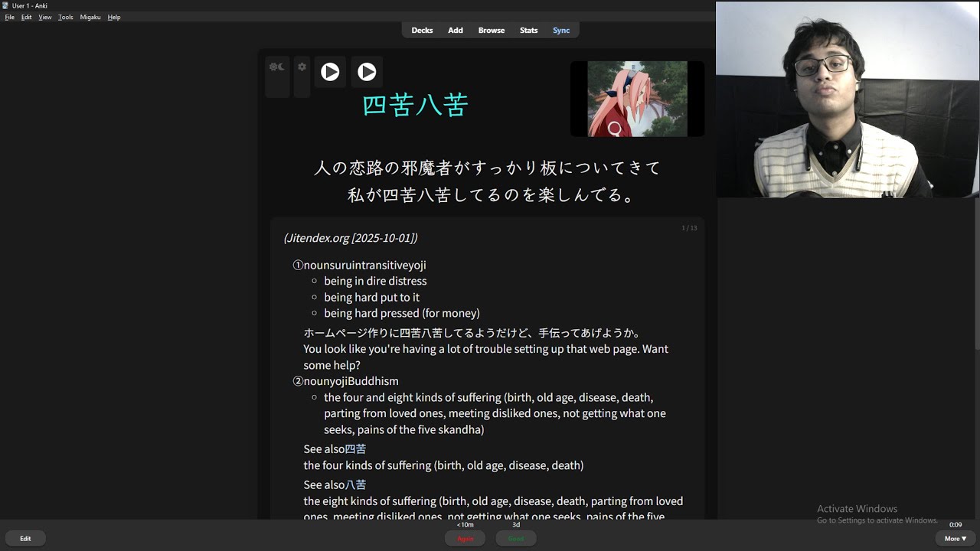Open the File menu
Viewport: 980px width, 551px height.
pyautogui.click(x=10, y=17)
